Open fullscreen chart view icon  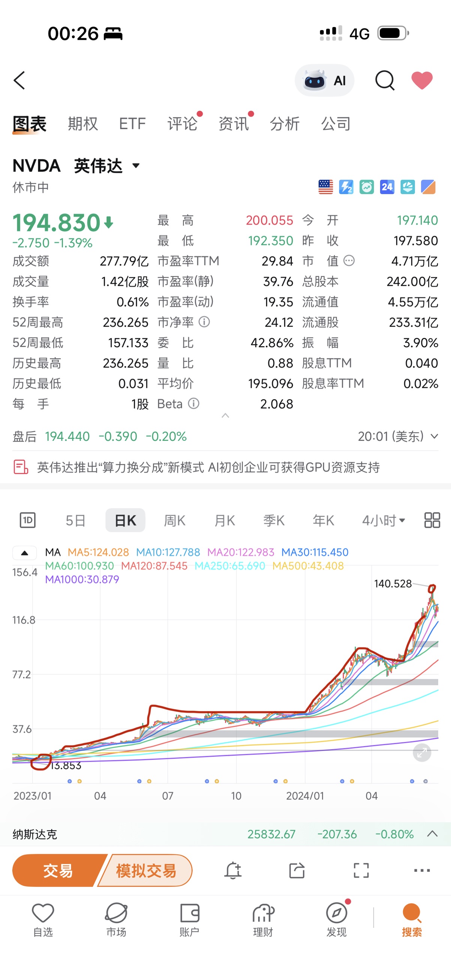[361, 870]
